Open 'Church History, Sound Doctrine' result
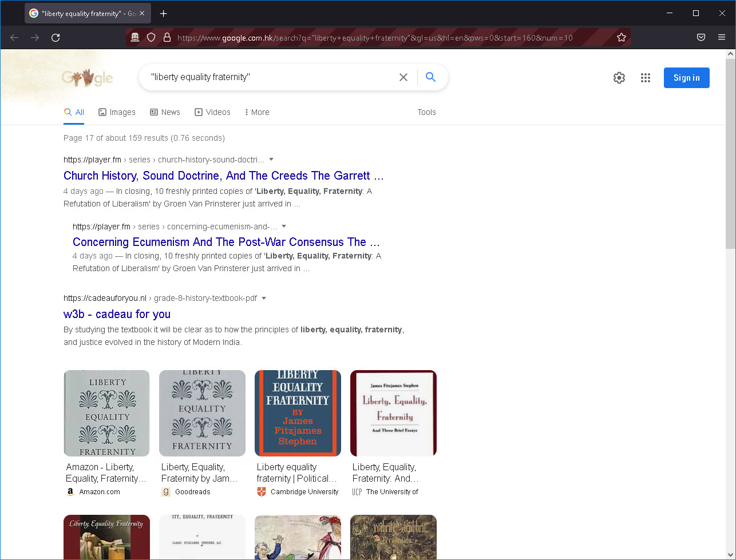736x560 pixels. [x=224, y=176]
